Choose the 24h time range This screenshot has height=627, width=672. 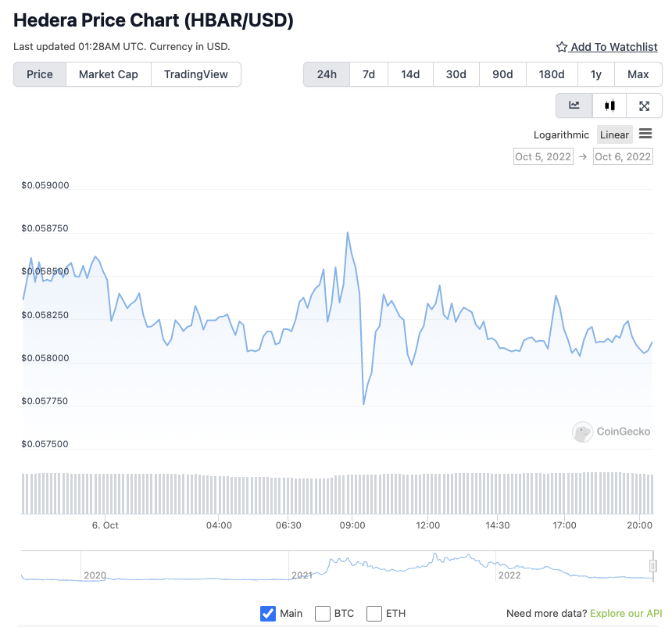(x=327, y=74)
